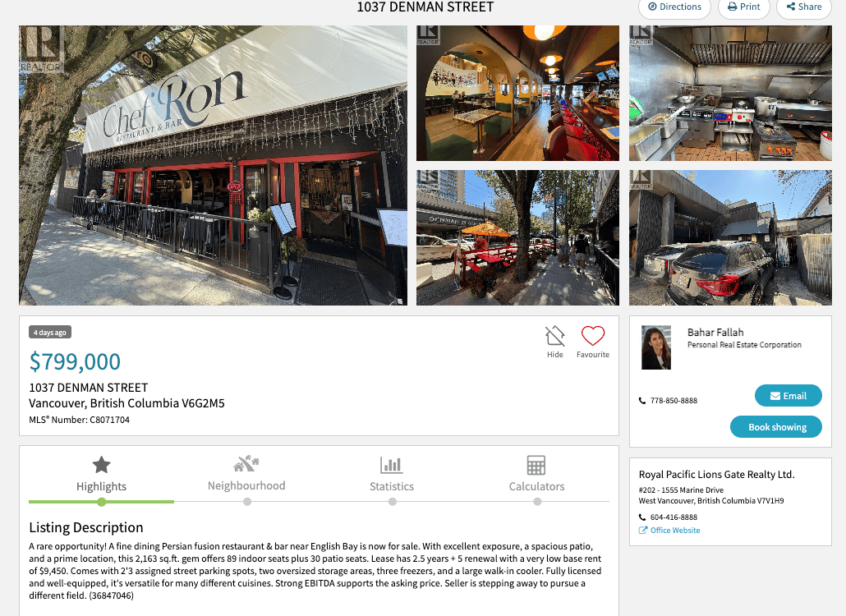Open the commercial kitchen photo
Viewport: 846px width, 616px height.
pos(730,94)
